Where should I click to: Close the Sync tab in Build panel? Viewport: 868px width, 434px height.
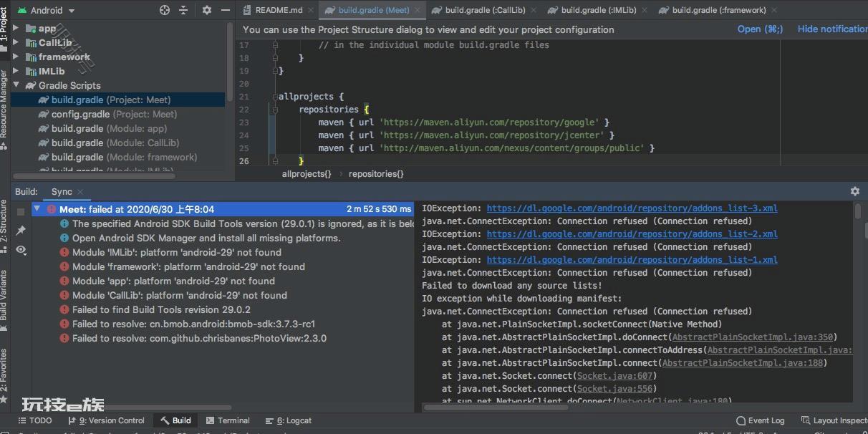(x=80, y=192)
